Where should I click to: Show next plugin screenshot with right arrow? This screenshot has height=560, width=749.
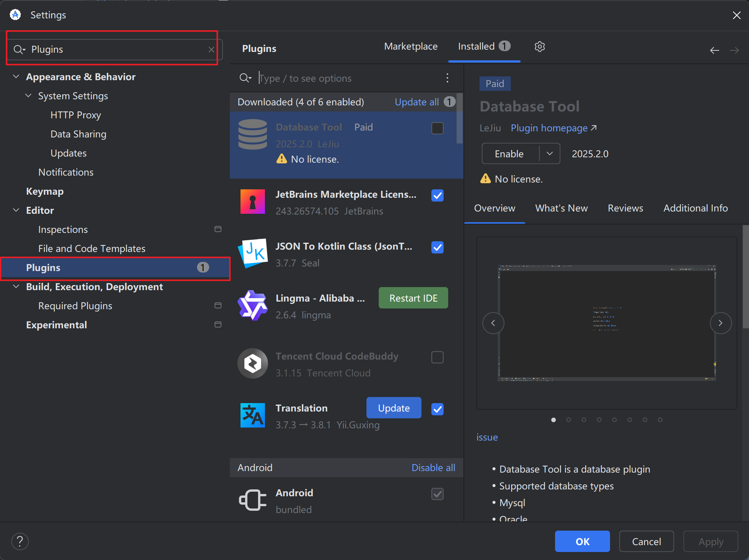click(720, 323)
